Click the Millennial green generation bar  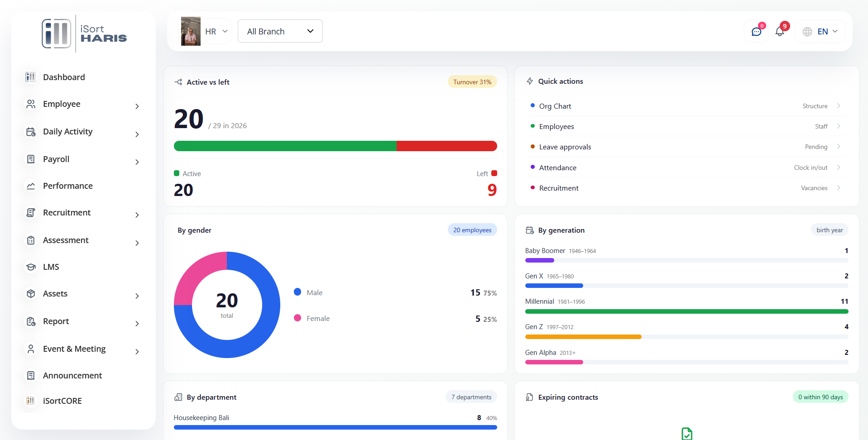(x=686, y=311)
